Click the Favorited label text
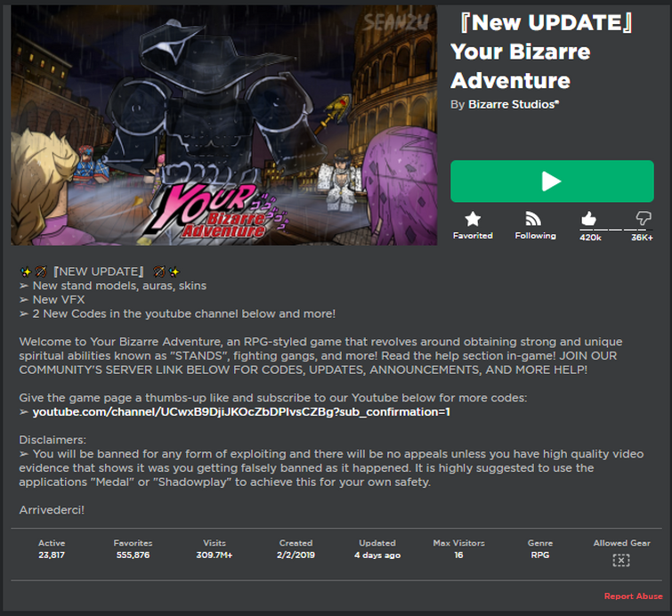672x616 pixels. point(473,235)
